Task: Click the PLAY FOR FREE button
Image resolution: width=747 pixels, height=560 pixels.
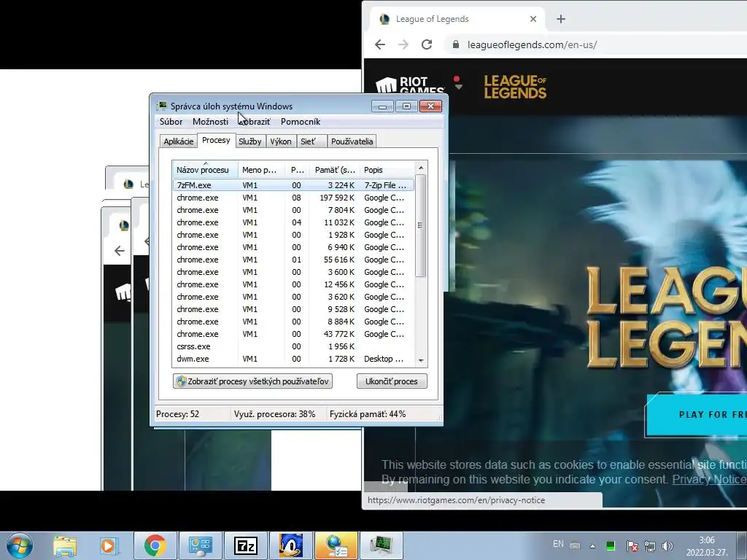Action: (697, 414)
